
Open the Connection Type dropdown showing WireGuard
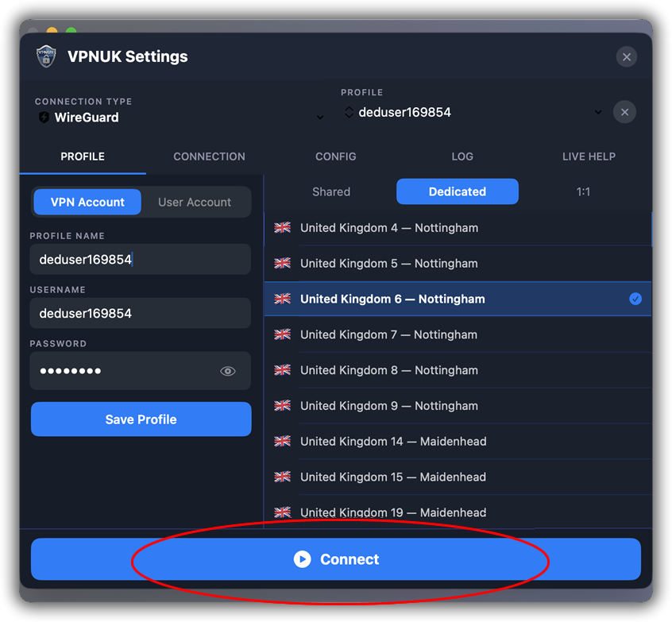pos(180,117)
